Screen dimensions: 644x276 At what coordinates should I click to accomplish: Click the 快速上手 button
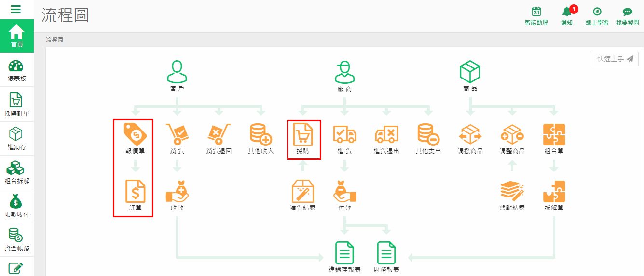pyautogui.click(x=615, y=59)
